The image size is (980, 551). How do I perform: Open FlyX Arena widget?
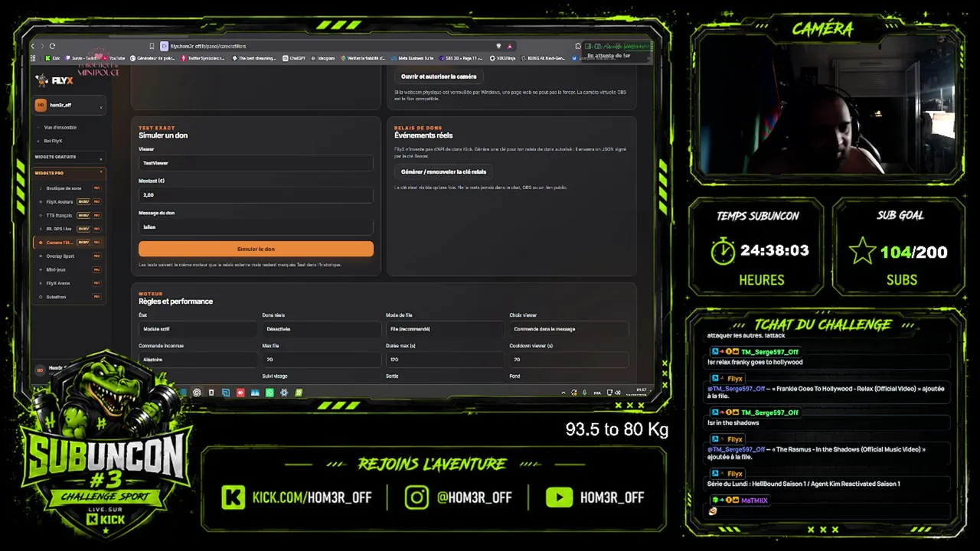click(x=69, y=283)
